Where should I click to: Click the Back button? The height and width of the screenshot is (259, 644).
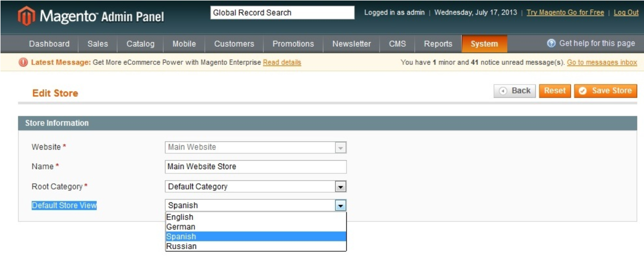tap(515, 91)
